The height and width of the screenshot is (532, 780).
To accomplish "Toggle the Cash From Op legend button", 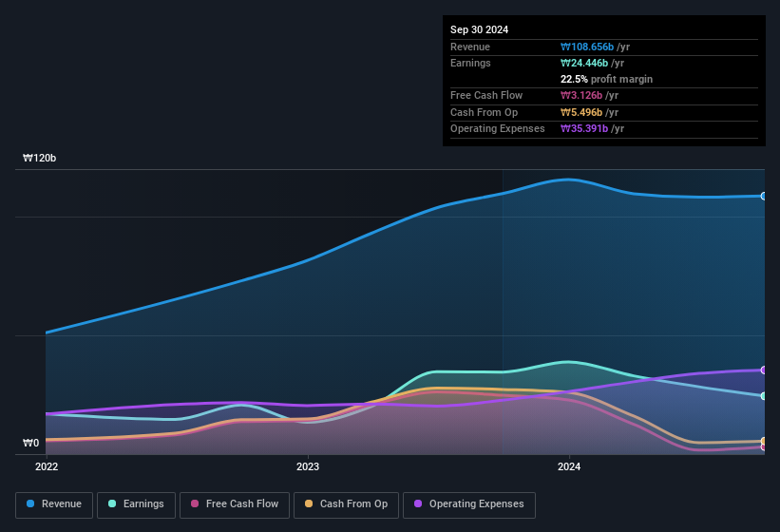I will (346, 504).
